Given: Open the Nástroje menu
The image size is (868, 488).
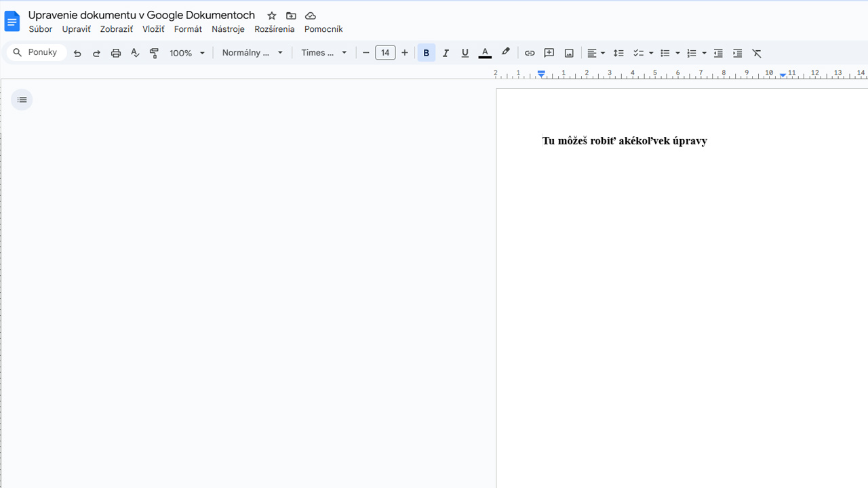Looking at the screenshot, I should tap(228, 29).
